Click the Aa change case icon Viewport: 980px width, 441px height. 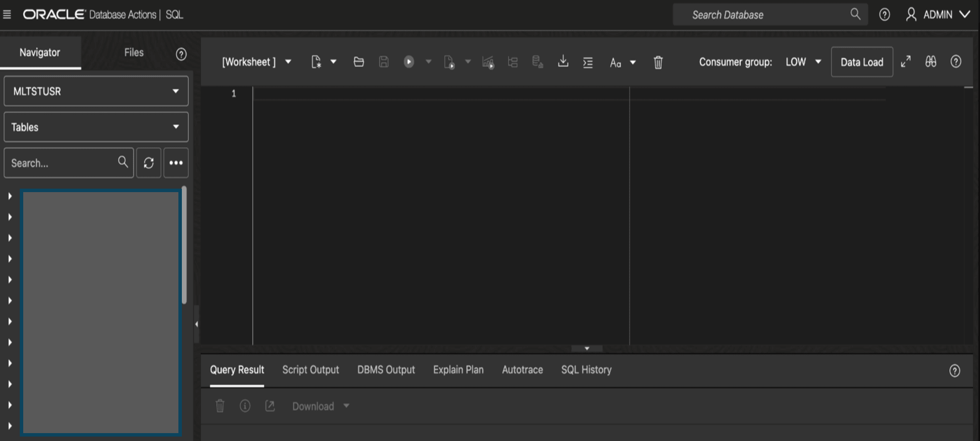point(615,63)
